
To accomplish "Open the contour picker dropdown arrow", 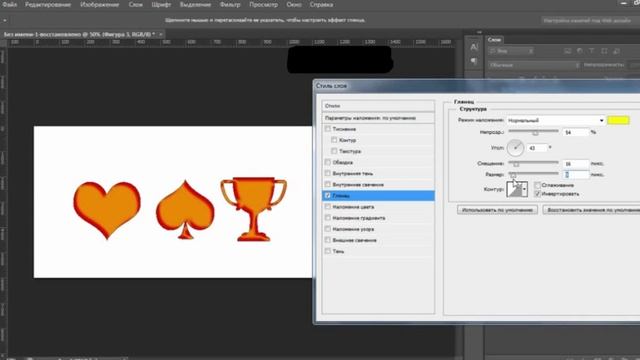I will [524, 189].
